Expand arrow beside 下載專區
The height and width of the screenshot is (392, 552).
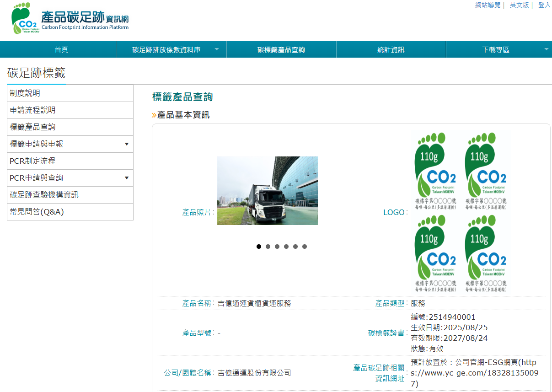tap(546, 49)
